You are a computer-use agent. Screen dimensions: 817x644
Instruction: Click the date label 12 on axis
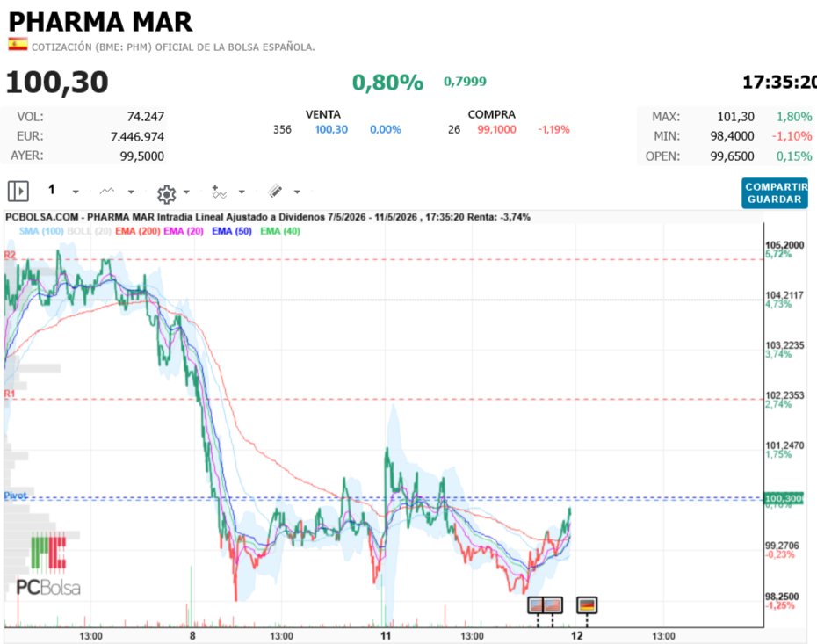[577, 636]
